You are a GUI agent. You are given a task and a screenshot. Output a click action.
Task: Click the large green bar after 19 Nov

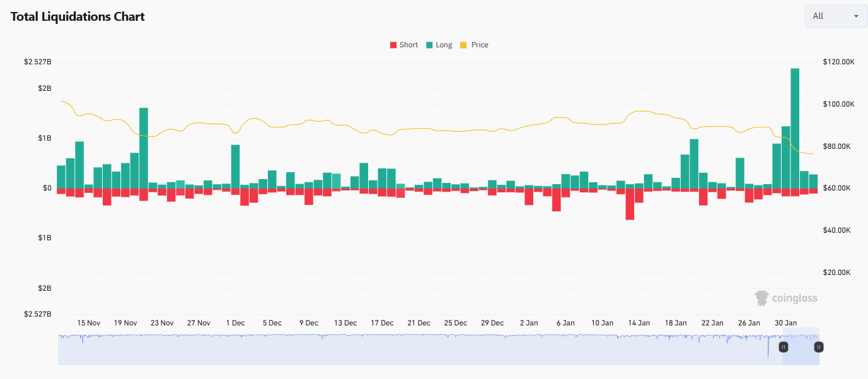[x=144, y=148]
